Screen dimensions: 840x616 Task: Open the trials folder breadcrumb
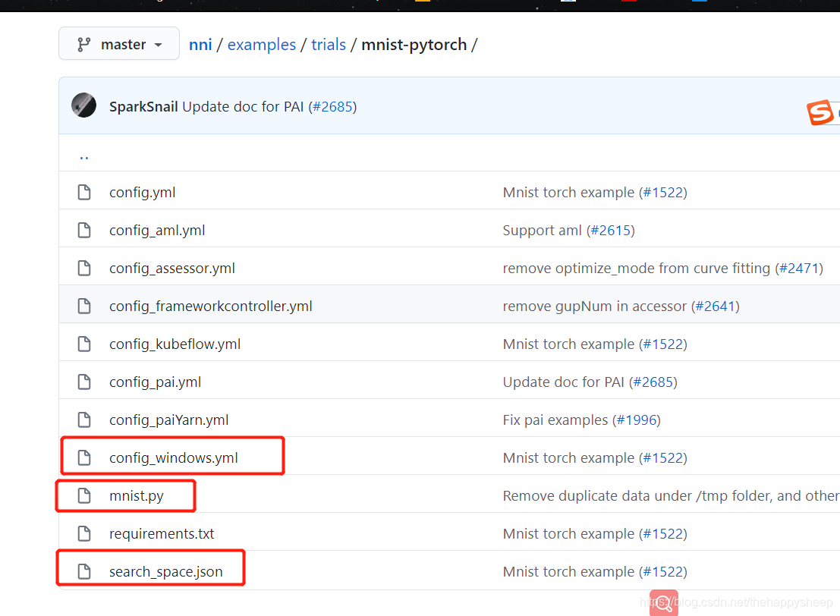click(329, 44)
